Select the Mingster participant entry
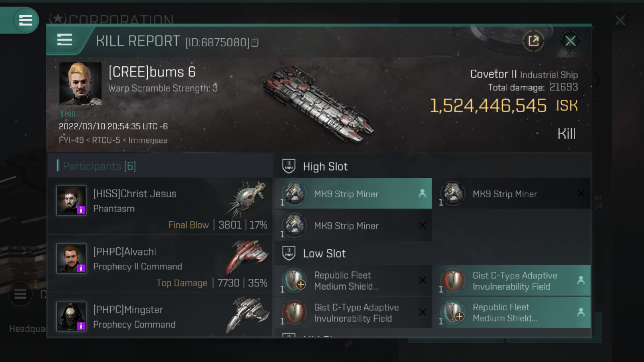This screenshot has width=644, height=362. pyautogui.click(x=160, y=315)
